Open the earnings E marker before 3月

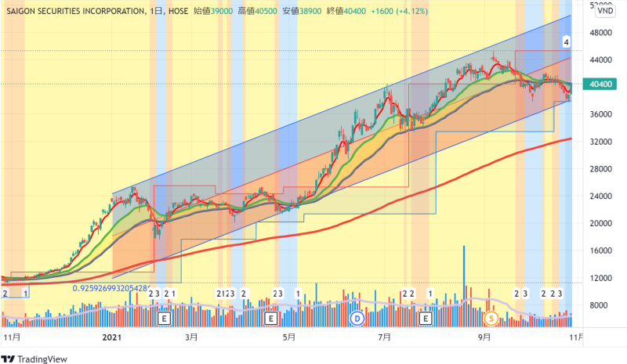[164, 319]
